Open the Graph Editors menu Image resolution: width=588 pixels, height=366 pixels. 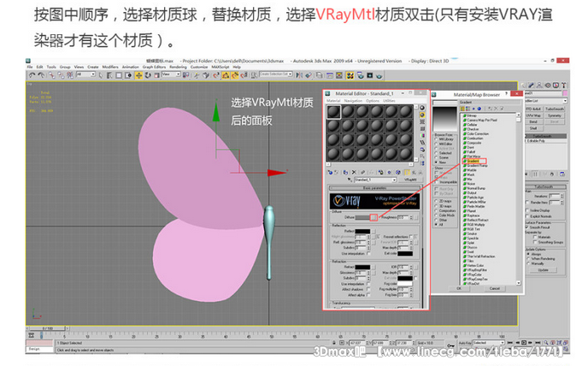[x=154, y=67]
